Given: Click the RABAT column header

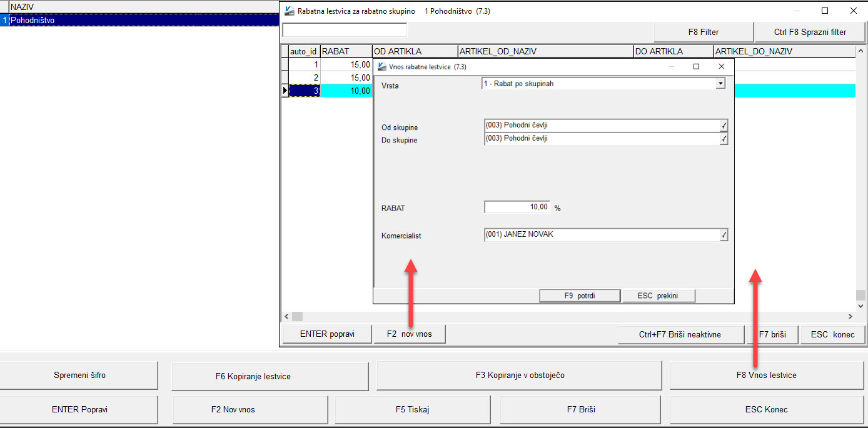Looking at the screenshot, I should tap(346, 51).
